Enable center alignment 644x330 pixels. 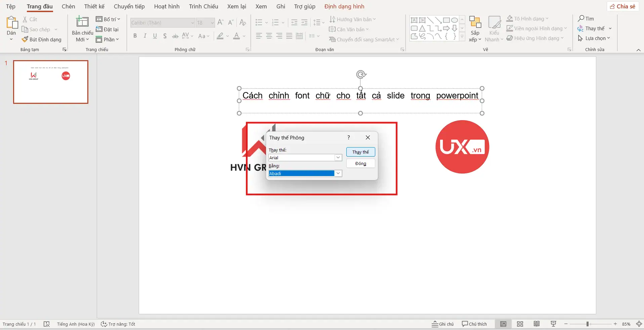[269, 36]
